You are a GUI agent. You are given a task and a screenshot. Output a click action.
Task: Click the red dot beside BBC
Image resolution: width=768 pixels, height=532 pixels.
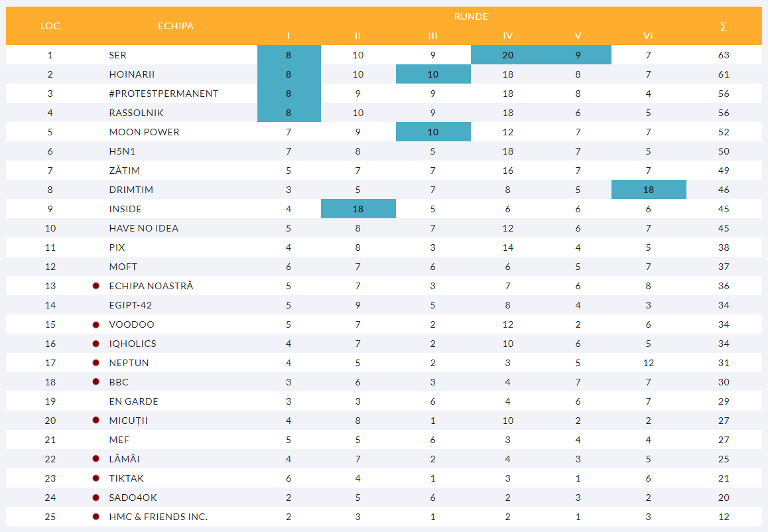pos(96,381)
